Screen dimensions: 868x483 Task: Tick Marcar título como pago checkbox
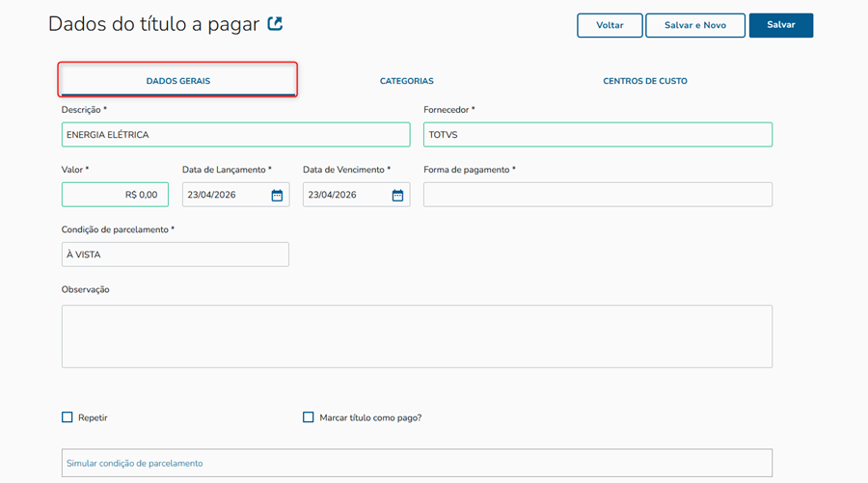pyautogui.click(x=309, y=417)
